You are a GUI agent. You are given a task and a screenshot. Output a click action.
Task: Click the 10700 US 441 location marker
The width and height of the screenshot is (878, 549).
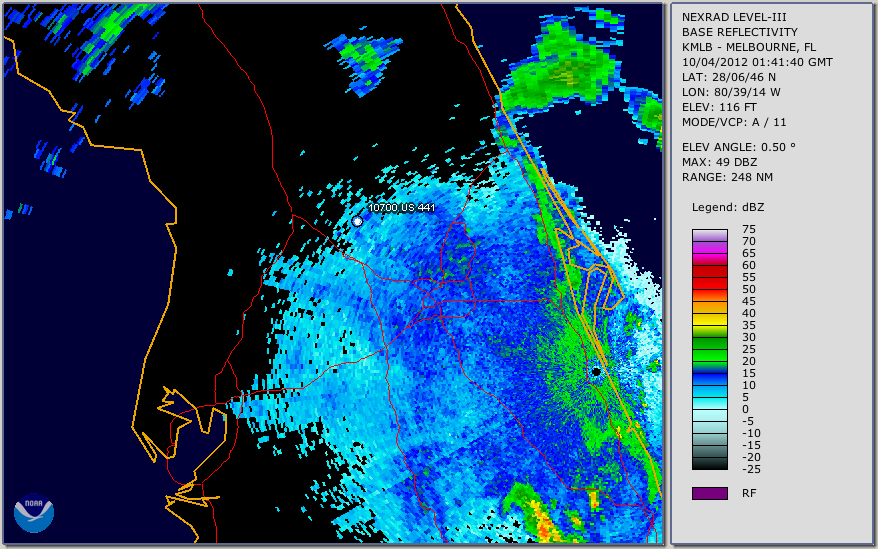pyautogui.click(x=357, y=221)
